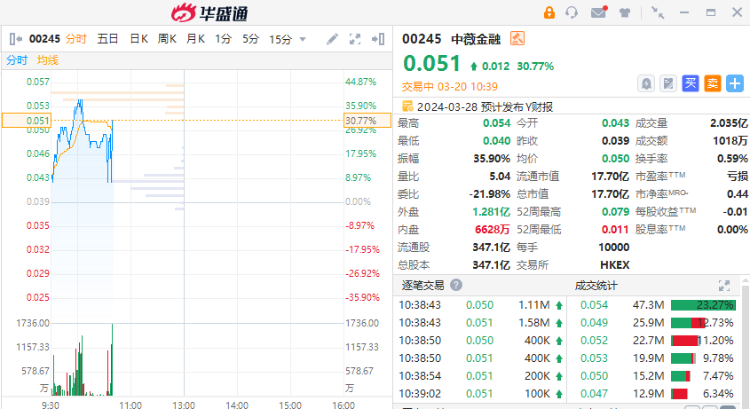Click the skin theme shirt icon
Viewport: 750px width, 409px height.
(x=624, y=13)
